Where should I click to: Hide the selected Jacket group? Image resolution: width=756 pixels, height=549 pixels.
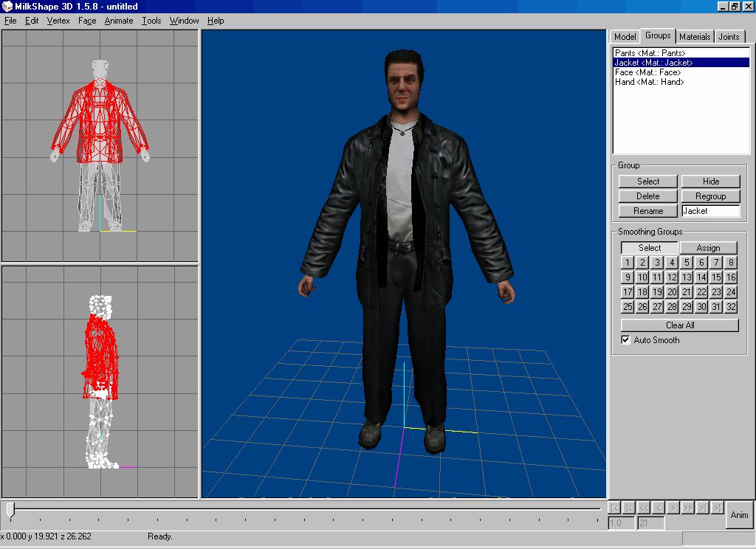coord(711,182)
